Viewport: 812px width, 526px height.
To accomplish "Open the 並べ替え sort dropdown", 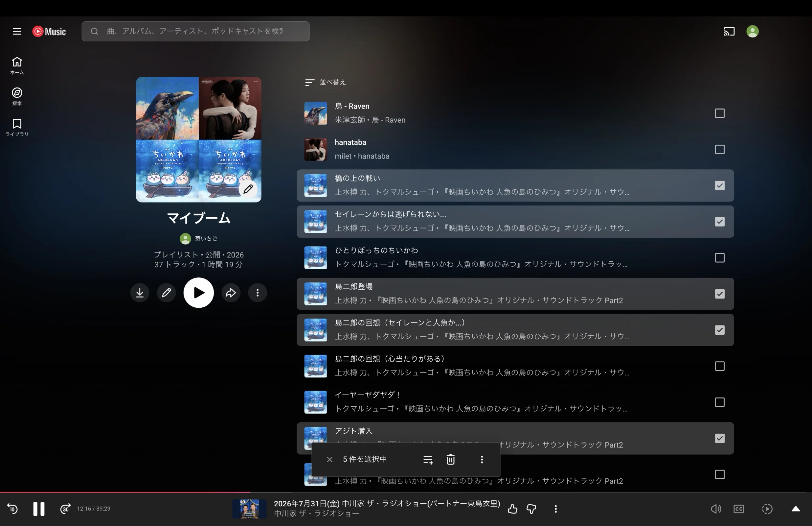I will 326,82.
